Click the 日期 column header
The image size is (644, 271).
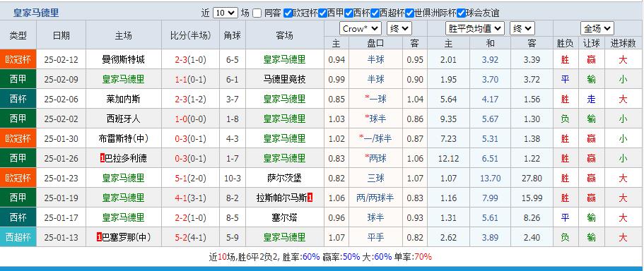click(x=62, y=35)
